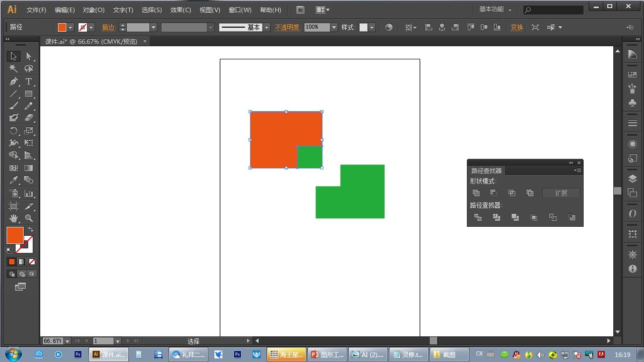Select the Rectangle tool
This screenshot has width=644, height=362.
[x=29, y=94]
